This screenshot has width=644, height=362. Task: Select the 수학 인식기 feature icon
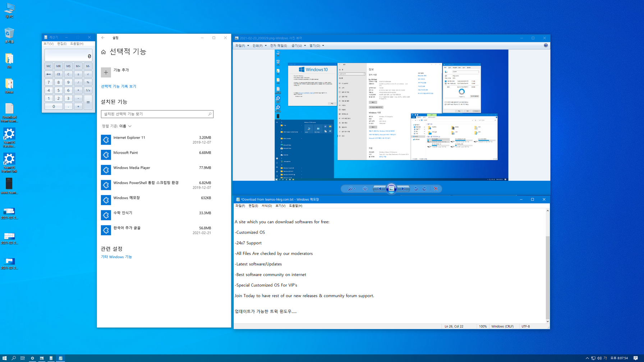click(x=106, y=215)
